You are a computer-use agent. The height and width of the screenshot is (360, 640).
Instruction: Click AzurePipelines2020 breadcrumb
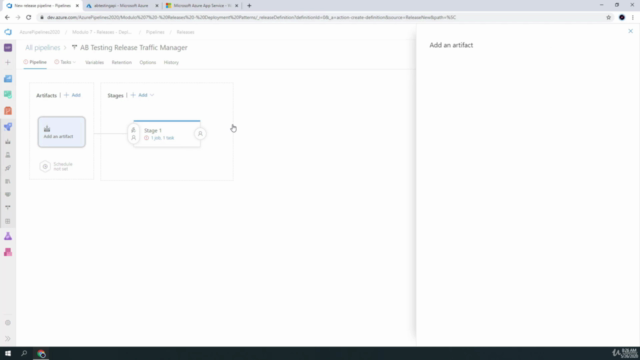40,32
